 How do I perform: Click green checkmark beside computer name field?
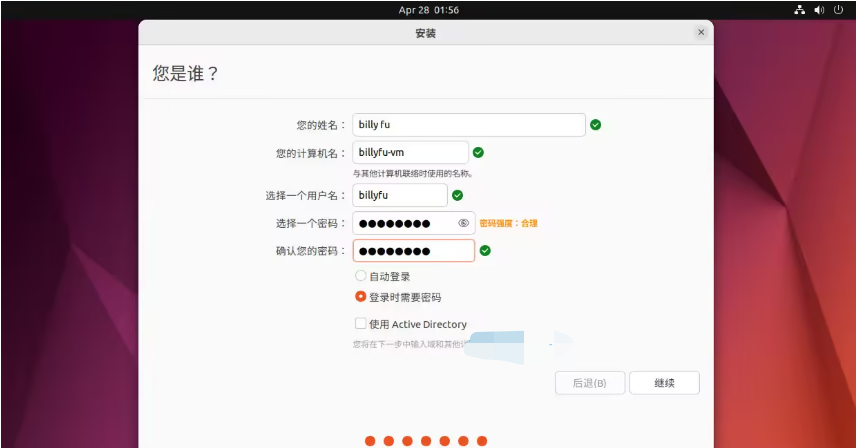478,152
